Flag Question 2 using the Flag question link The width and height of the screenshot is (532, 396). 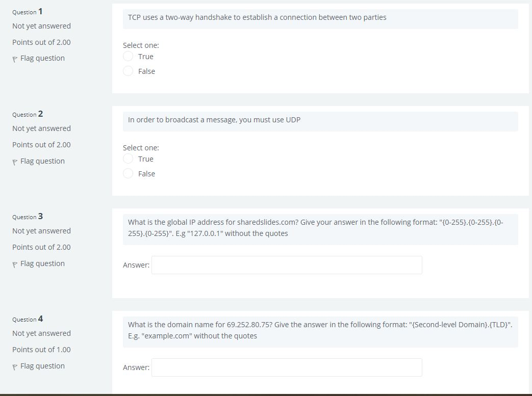[42, 161]
